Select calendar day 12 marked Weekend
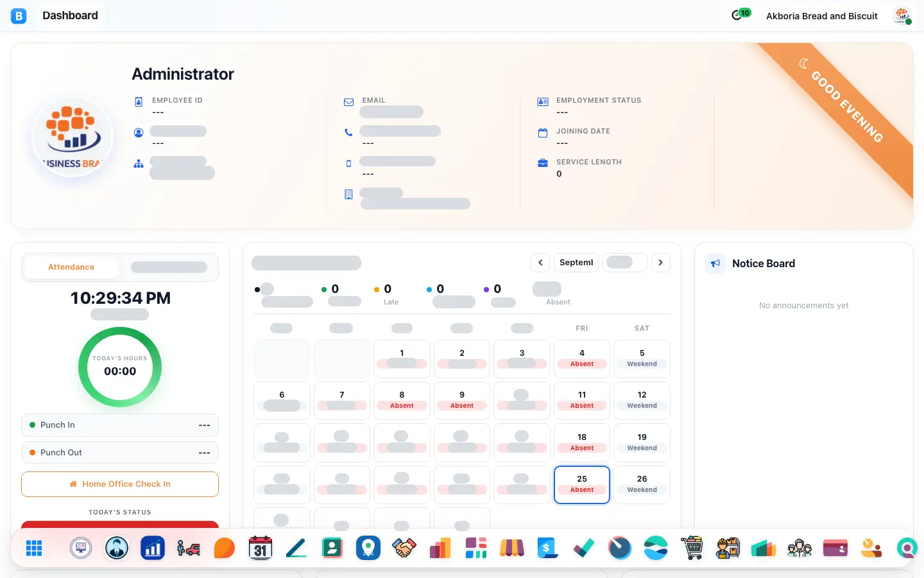This screenshot has width=924, height=578. (x=642, y=401)
